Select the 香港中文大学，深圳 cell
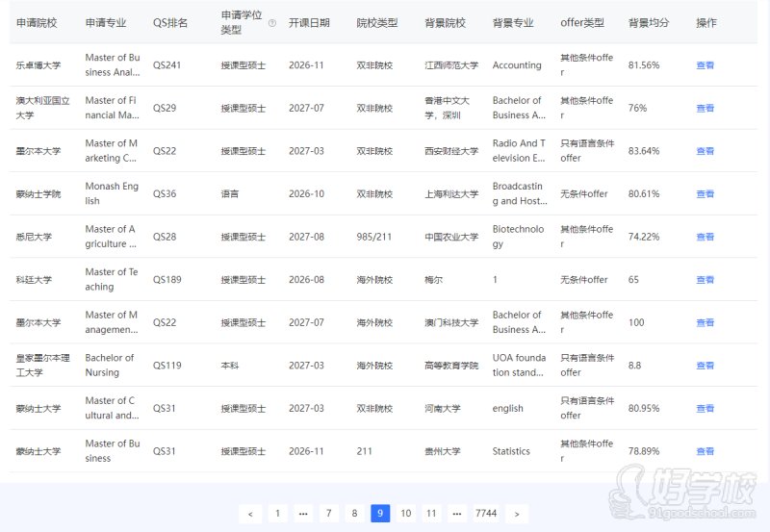The image size is (770, 532). [x=447, y=108]
